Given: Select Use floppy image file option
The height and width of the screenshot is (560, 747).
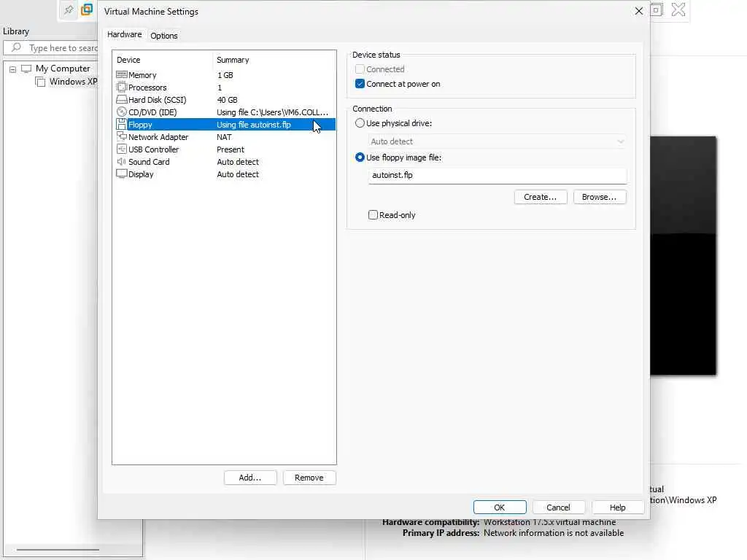Looking at the screenshot, I should (360, 157).
